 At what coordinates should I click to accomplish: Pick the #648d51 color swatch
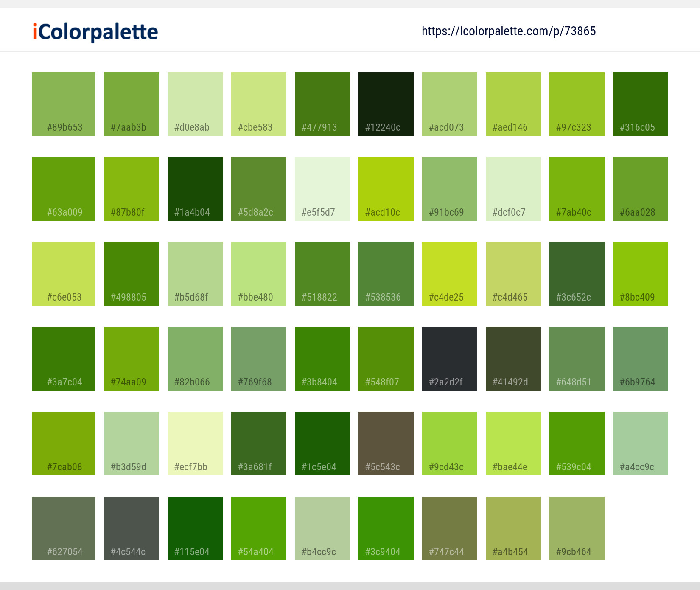577,359
